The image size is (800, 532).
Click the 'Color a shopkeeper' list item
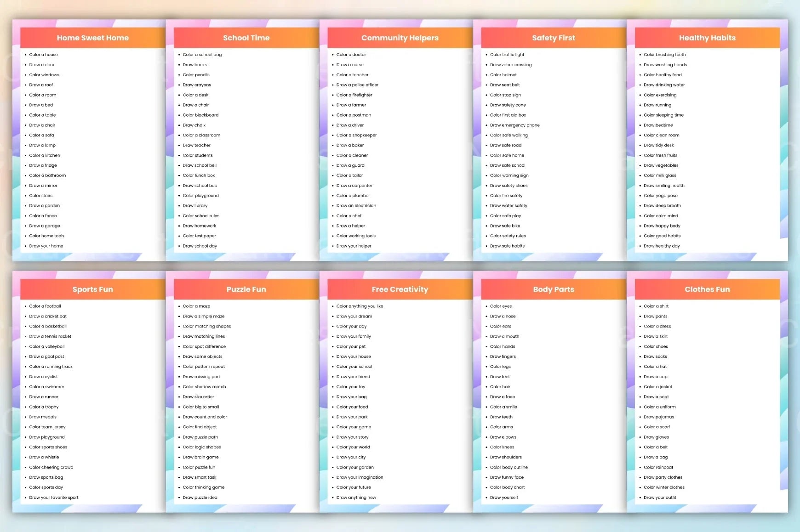[x=356, y=136]
